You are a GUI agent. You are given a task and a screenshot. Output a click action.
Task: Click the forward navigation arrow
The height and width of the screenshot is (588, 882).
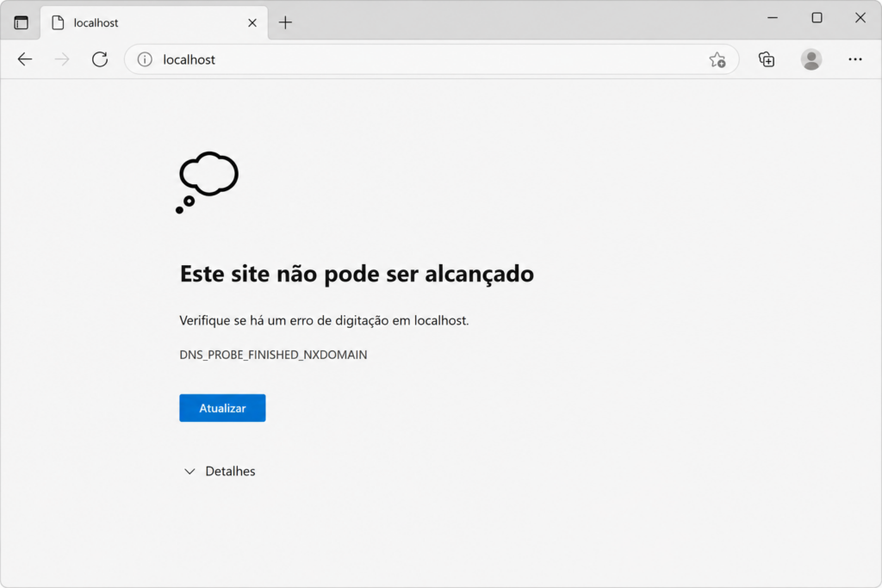[62, 59]
